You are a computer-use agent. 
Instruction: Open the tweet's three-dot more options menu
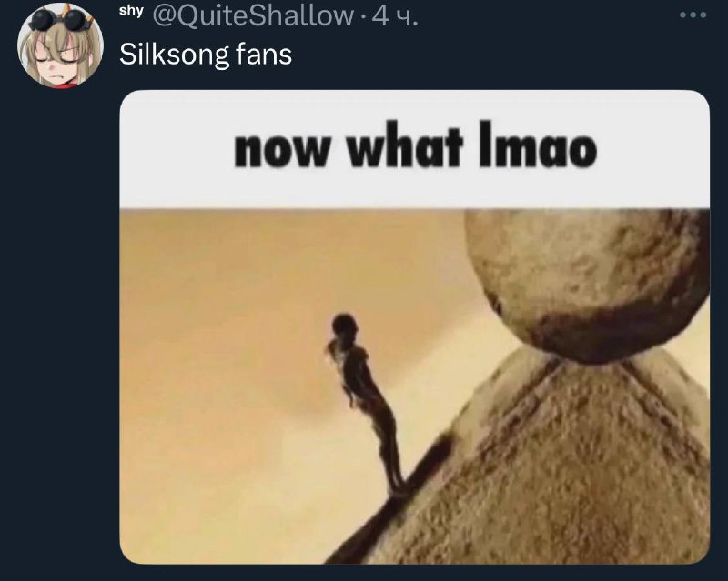point(693,15)
